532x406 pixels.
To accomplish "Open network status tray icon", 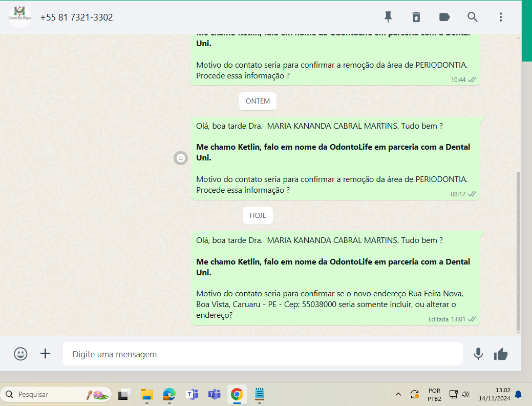I will 454,394.
